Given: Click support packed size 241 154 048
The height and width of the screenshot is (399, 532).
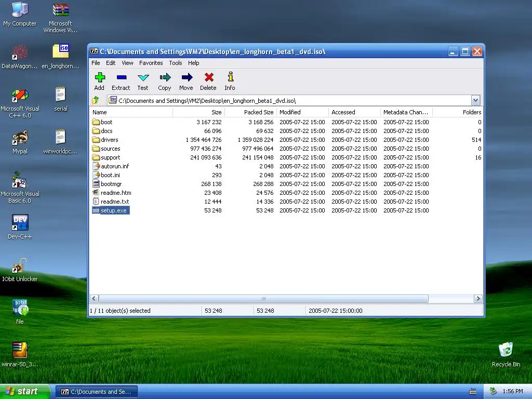Looking at the screenshot, I should [x=258, y=157].
